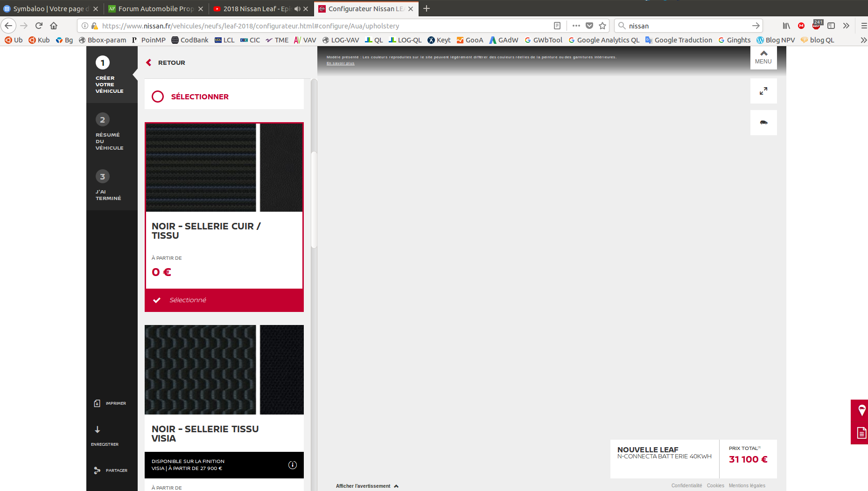Switch car view using the car icon

(763, 123)
